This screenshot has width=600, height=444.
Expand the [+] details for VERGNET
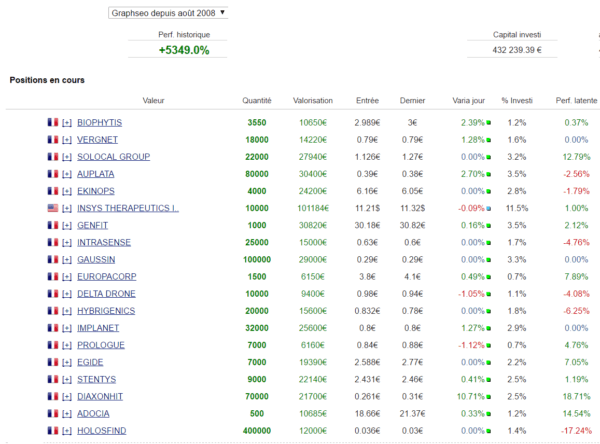coord(67,140)
